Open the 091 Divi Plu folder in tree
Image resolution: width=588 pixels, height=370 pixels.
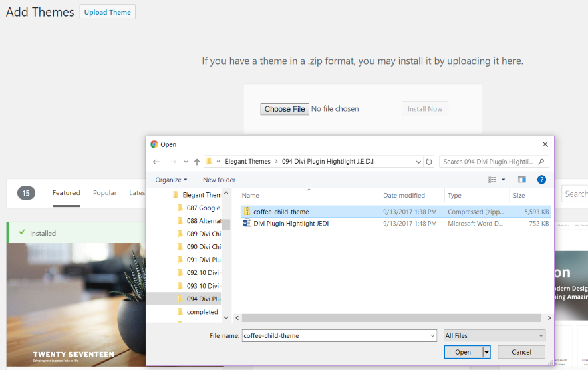point(203,260)
